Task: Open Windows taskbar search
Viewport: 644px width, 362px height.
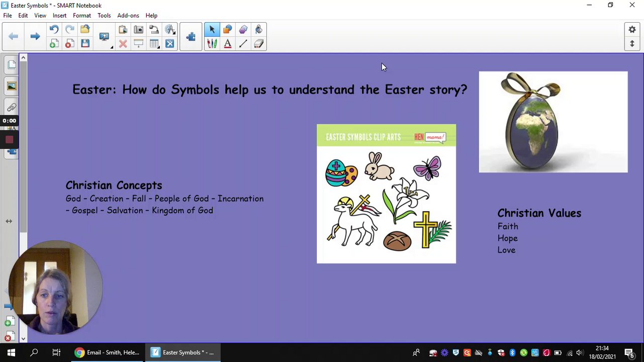Action: [x=34, y=352]
